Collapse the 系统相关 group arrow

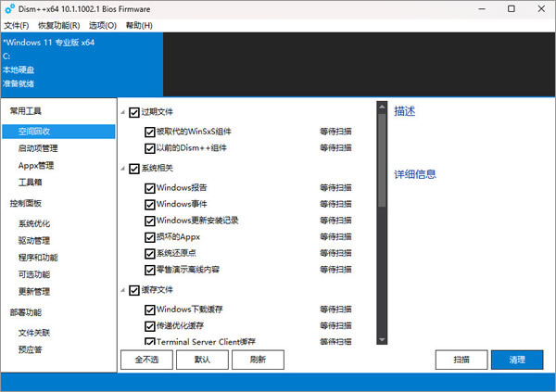pos(123,168)
